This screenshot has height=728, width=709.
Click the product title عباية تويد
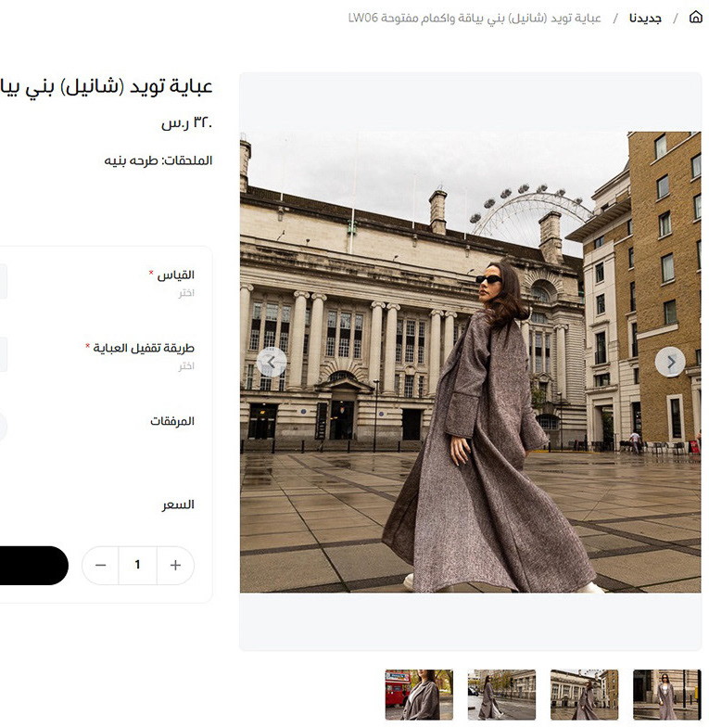coord(107,87)
